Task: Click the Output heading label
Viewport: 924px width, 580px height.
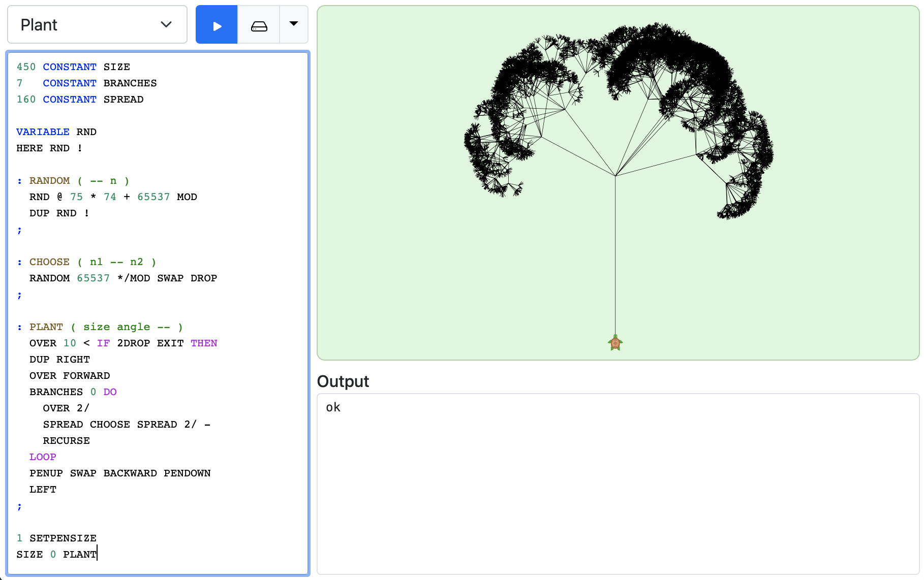Action: [x=343, y=381]
